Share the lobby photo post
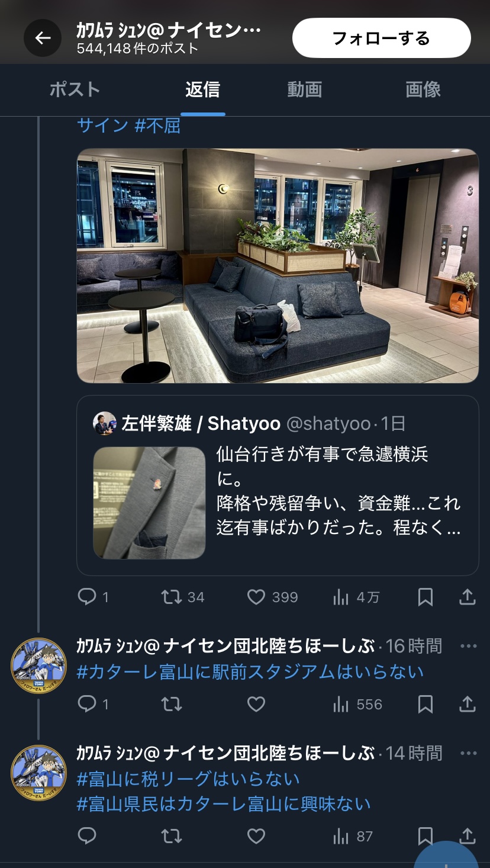 (x=468, y=597)
